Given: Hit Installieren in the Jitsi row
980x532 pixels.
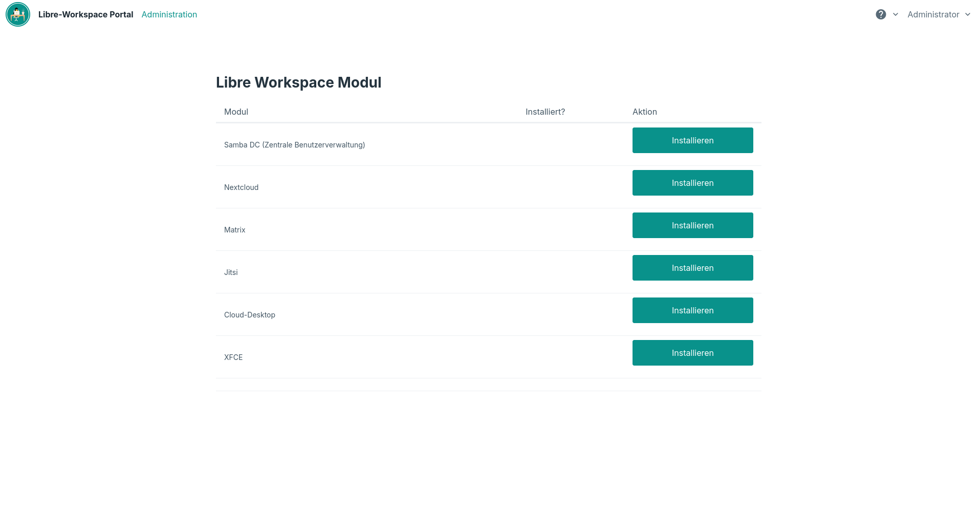Looking at the screenshot, I should coord(692,268).
